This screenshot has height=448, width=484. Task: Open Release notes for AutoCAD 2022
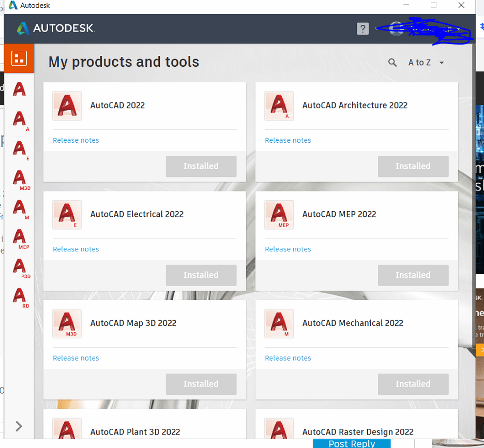tap(76, 140)
